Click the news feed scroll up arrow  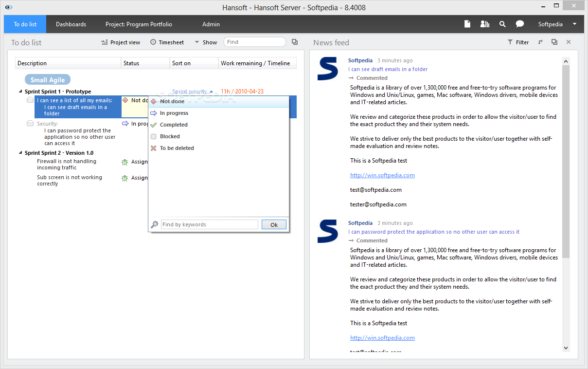pos(566,61)
